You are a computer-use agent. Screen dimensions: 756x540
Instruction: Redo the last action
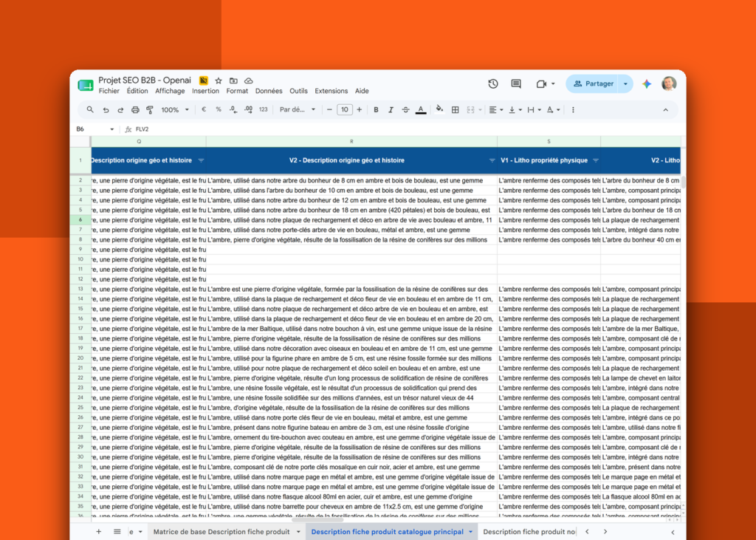tap(120, 110)
